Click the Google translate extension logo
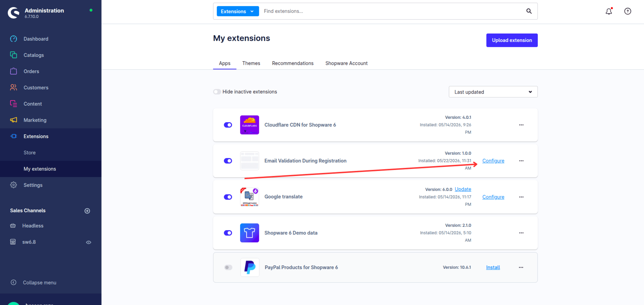The height and width of the screenshot is (305, 644). 249,197
